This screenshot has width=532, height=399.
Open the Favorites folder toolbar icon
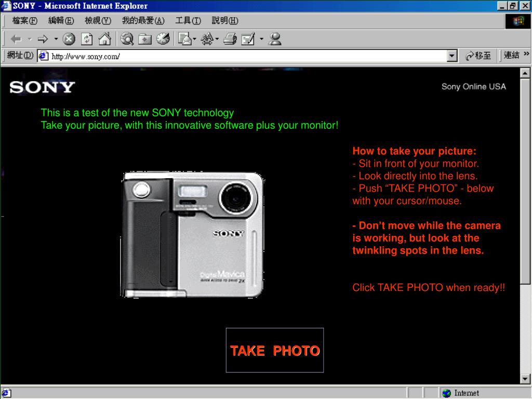145,39
